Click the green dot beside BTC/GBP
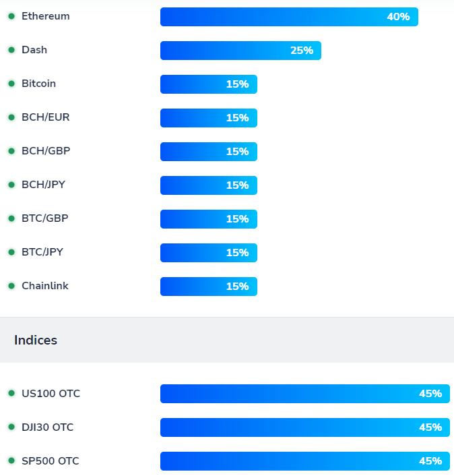The height and width of the screenshot is (476, 454). pos(11,218)
